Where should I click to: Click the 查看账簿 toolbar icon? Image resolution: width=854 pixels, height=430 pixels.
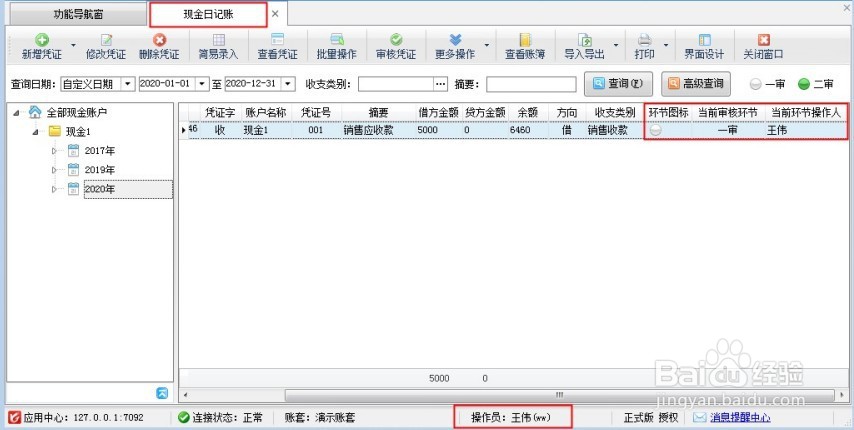point(525,40)
